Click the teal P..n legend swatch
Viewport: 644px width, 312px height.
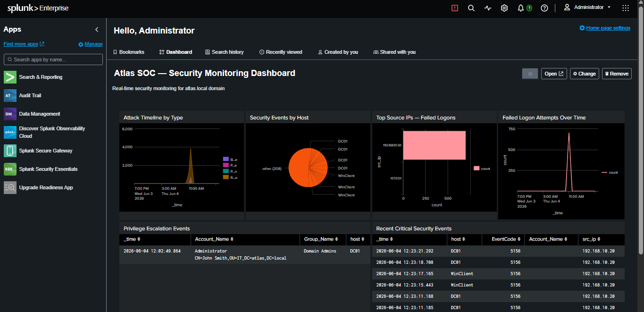click(226, 171)
